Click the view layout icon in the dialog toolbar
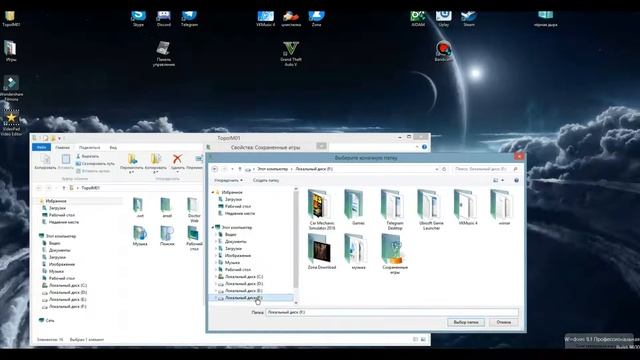 [496, 180]
